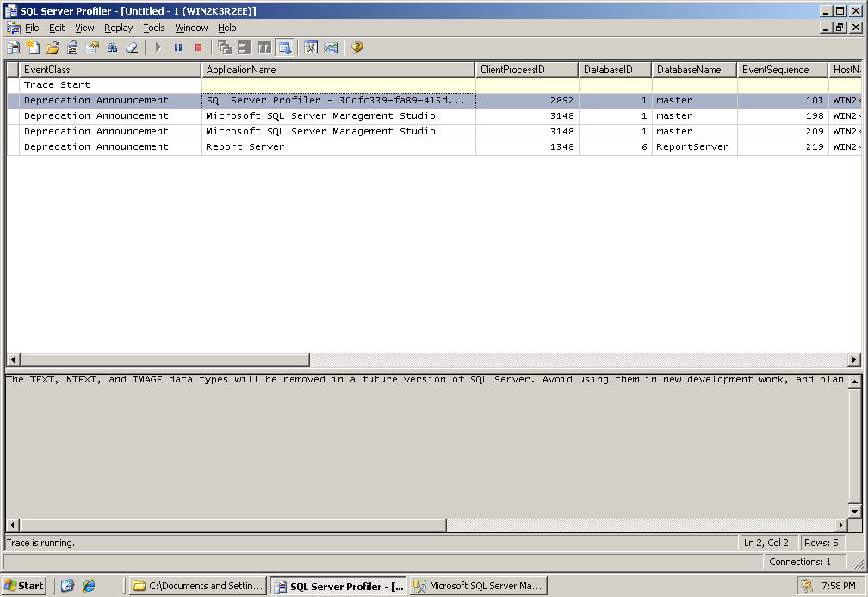Pause the running trace
868x597 pixels.
[x=178, y=47]
